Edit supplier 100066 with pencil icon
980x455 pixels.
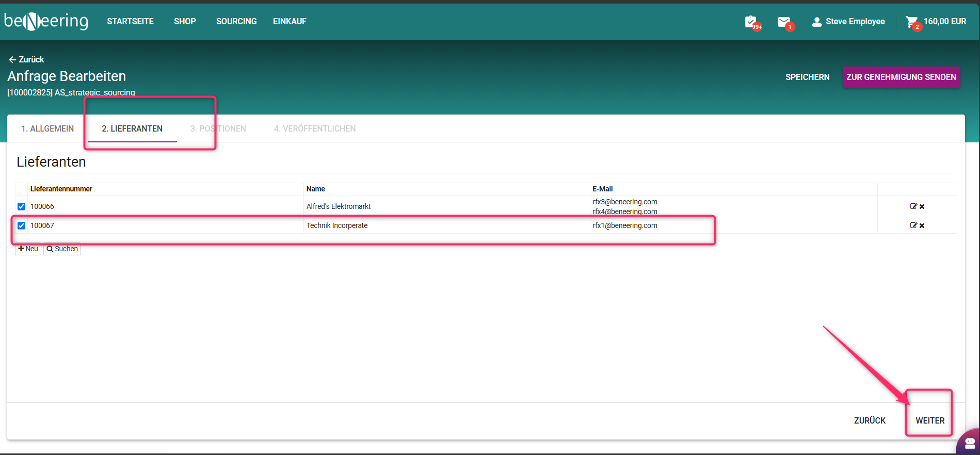click(913, 206)
